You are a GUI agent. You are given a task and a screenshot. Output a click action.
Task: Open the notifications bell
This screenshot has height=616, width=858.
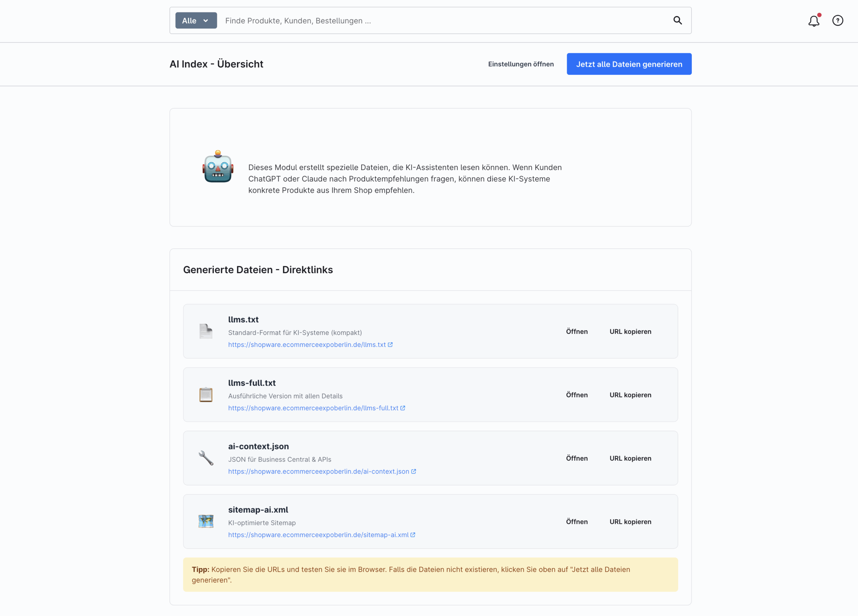pos(813,21)
